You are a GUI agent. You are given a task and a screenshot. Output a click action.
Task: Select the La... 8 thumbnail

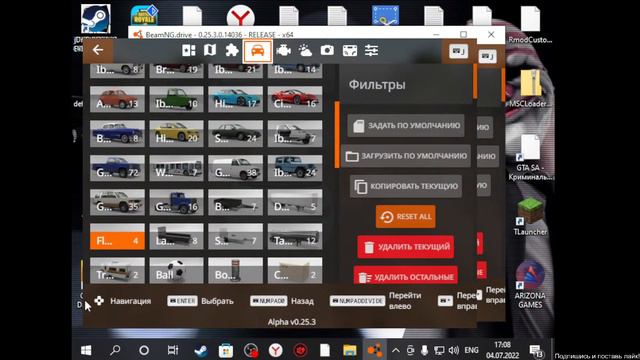pos(176,236)
